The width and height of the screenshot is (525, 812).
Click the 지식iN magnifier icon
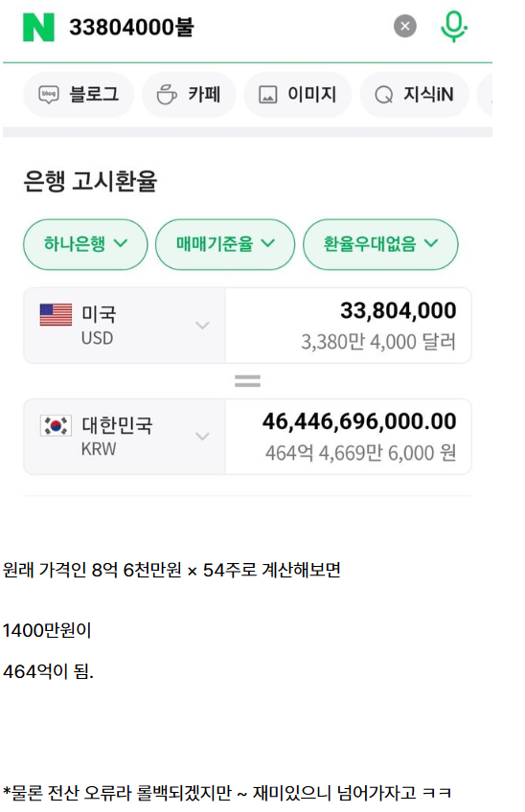(383, 95)
